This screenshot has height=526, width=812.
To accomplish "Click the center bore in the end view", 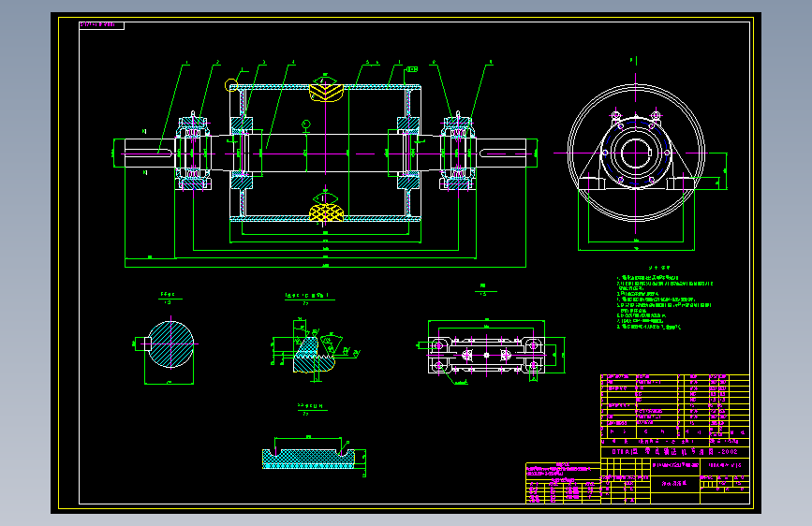I will click(x=636, y=153).
